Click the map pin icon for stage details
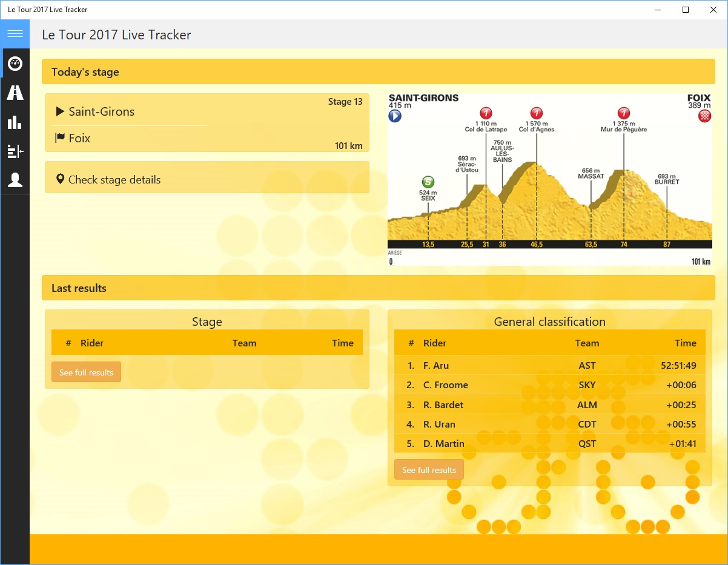 60,179
